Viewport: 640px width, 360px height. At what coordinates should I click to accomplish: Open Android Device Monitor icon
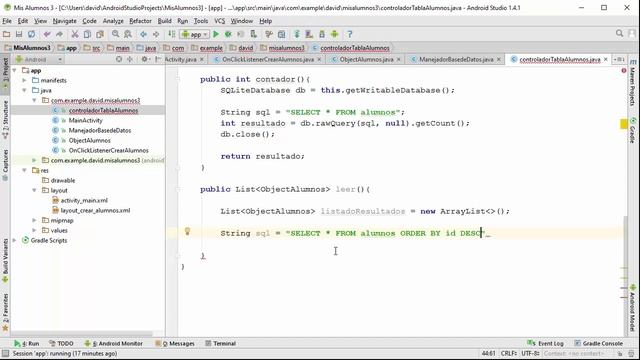click(x=334, y=34)
